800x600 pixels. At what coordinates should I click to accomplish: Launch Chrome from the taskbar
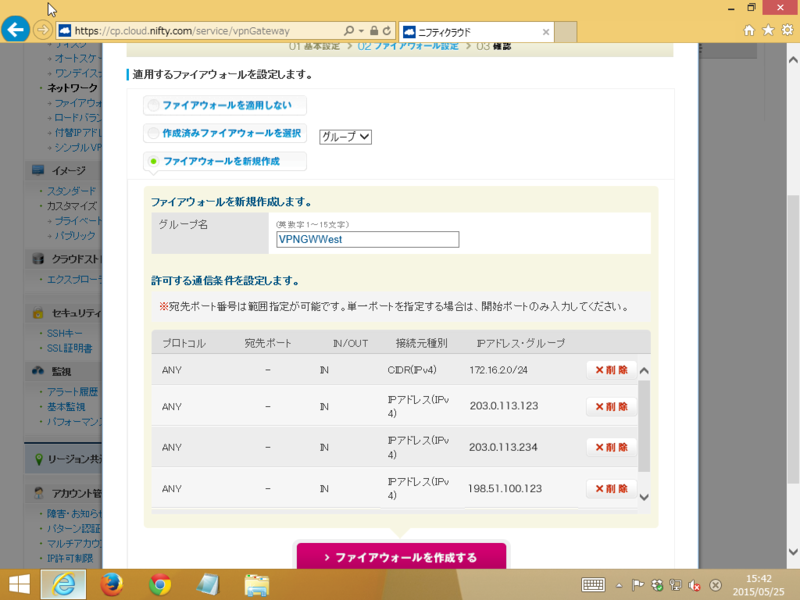coord(158,583)
